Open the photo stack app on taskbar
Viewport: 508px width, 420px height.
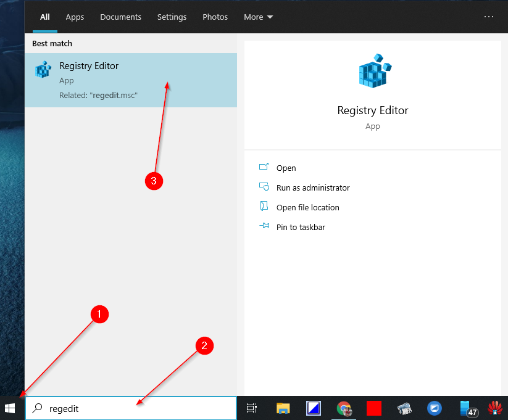[x=404, y=408]
